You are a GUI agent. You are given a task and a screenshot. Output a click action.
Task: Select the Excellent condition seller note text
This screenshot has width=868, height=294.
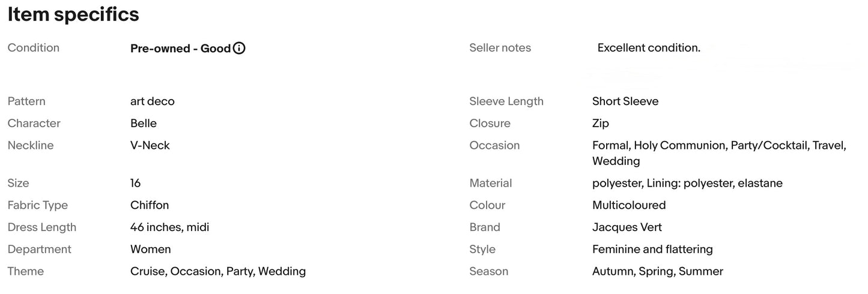click(x=649, y=48)
